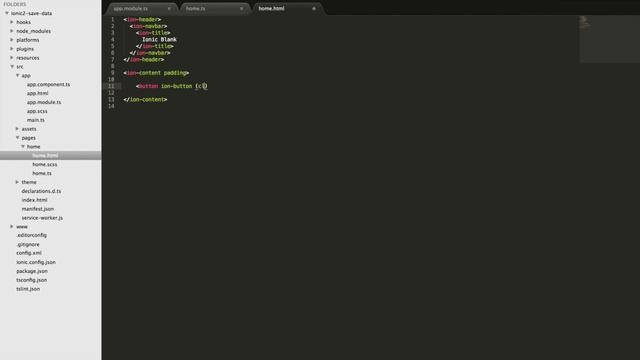Place cursor on 'Ionic Blank' text
The height and width of the screenshot is (360, 640).
pos(159,40)
